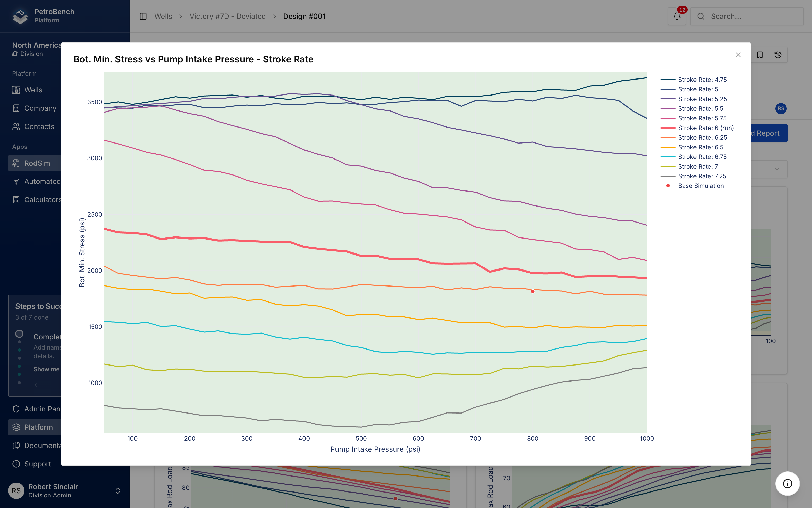Open notifications bell with 12 badge
Screen dimensions: 812x508
coord(677,16)
